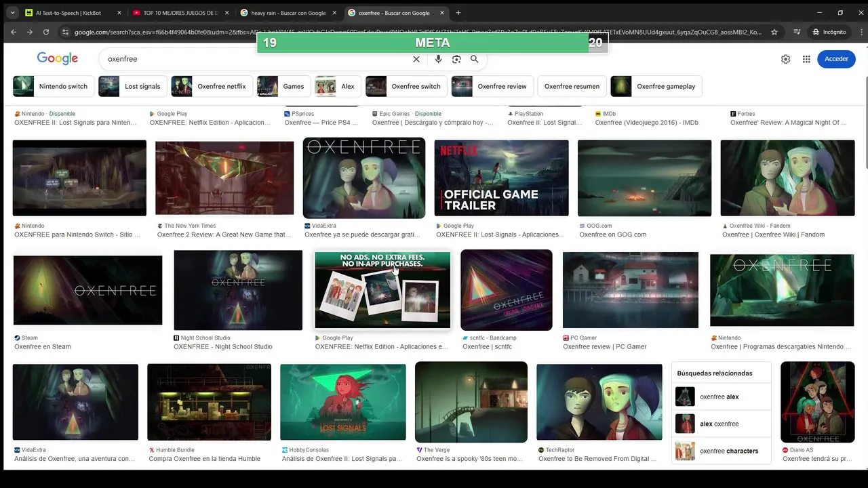Viewport: 868px width, 488px height.
Task: Filter by Oxenfree netflix chip
Action: [211, 86]
